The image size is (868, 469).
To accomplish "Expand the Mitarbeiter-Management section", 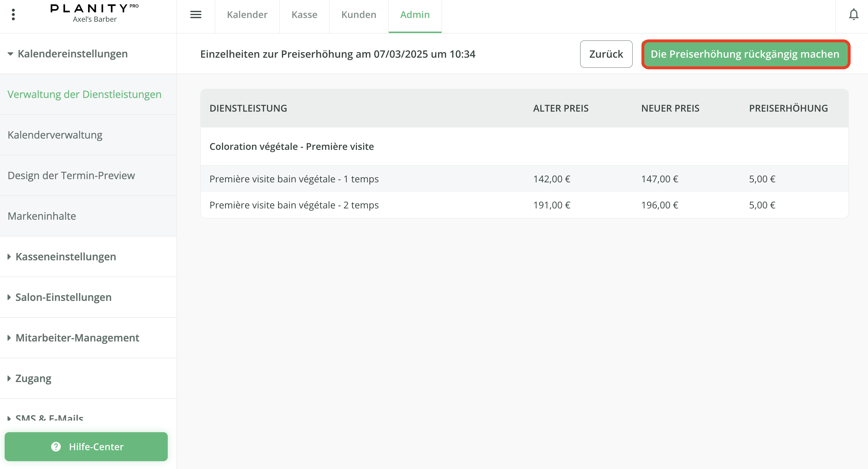I will coord(77,338).
